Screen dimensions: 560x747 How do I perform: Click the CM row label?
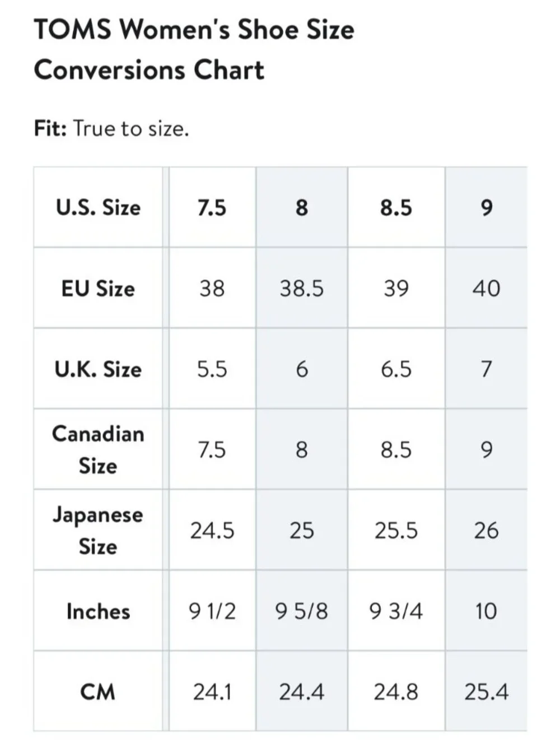[x=98, y=692]
